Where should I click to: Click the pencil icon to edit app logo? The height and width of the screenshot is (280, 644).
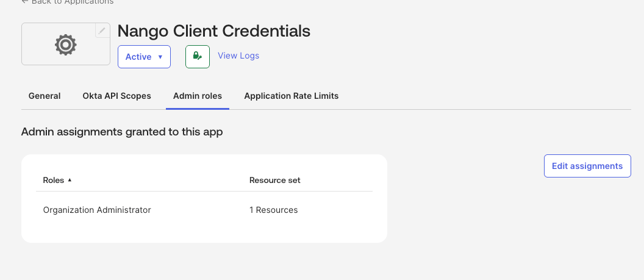102,31
